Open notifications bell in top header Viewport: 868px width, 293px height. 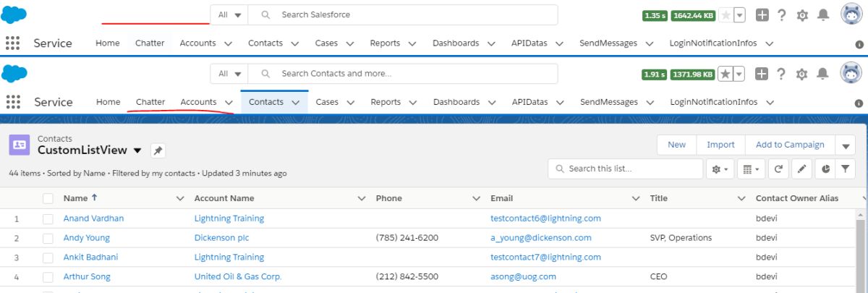pyautogui.click(x=823, y=14)
